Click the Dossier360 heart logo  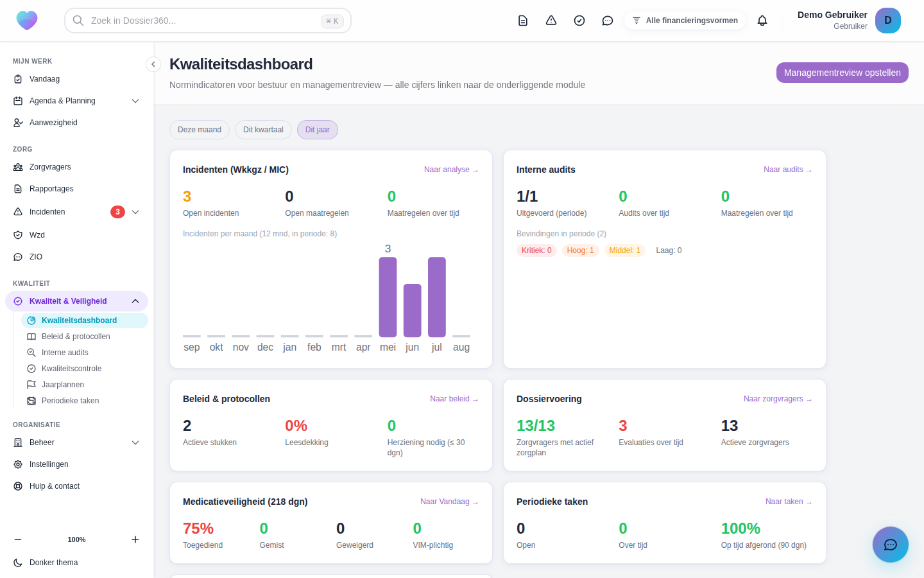(27, 21)
